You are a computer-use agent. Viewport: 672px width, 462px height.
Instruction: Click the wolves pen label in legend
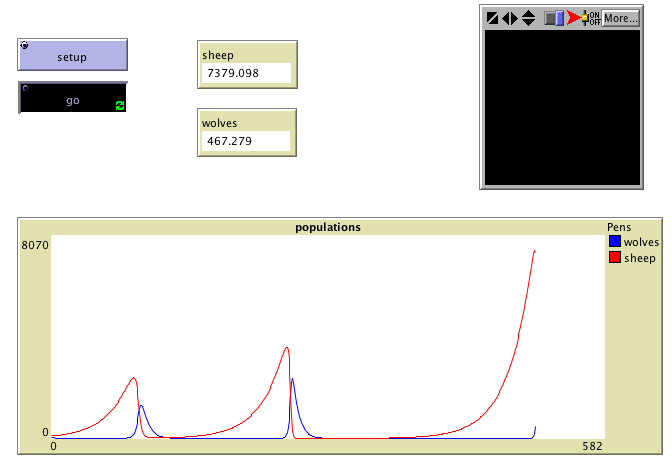coord(640,242)
